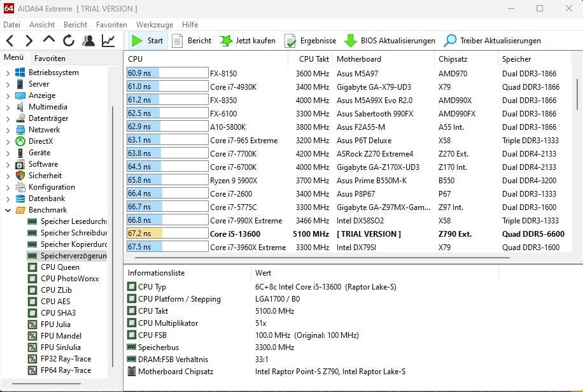This screenshot has width=583, height=392.
Task: Expand the Anzeige tree node
Action: [x=8, y=96]
